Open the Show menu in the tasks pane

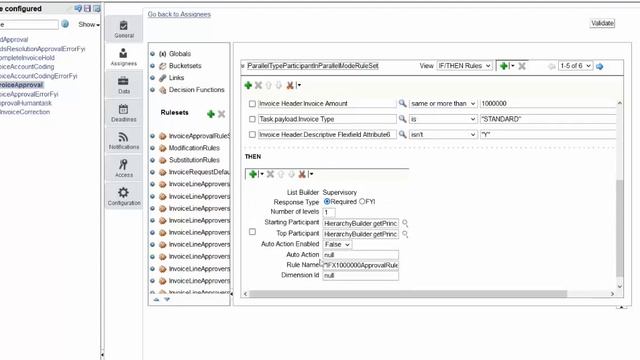click(89, 24)
